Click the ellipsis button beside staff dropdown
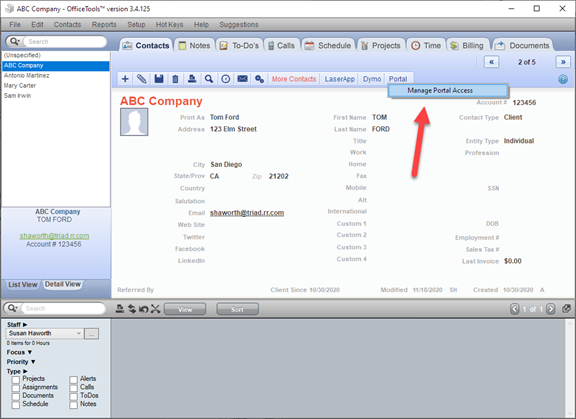576x419 pixels. coord(91,333)
